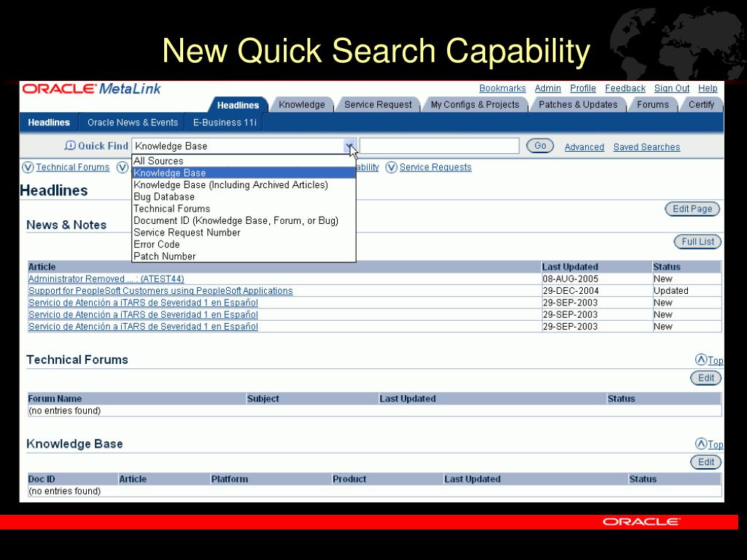Click the Go search button
Screen dimensions: 747x560
coord(540,146)
